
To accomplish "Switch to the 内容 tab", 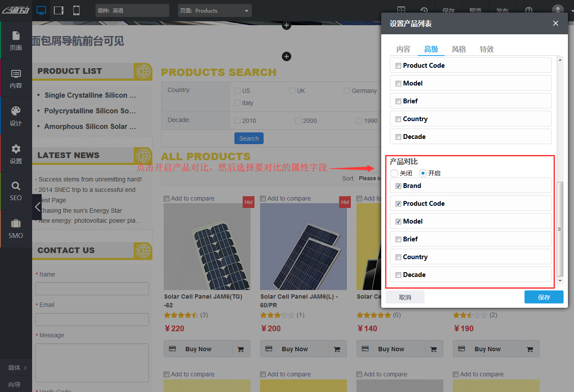I will 403,49.
